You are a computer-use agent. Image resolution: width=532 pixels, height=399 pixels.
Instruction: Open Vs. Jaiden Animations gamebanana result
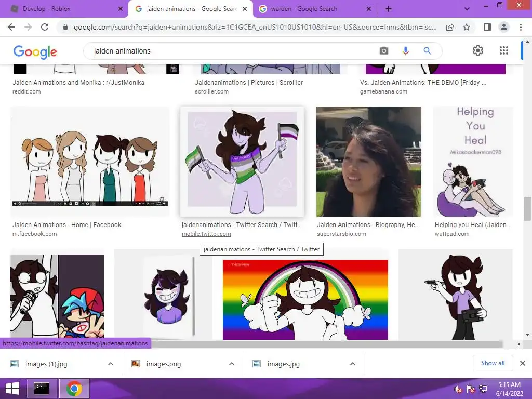[423, 83]
